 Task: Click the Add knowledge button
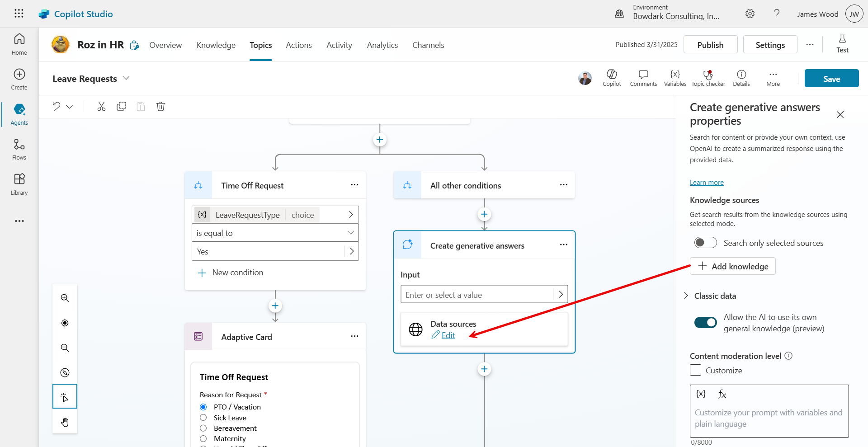(733, 266)
